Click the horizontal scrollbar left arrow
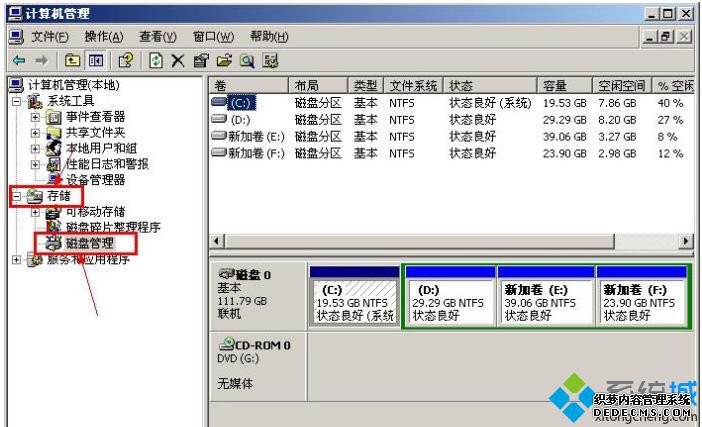The width and height of the screenshot is (702, 427). [216, 241]
